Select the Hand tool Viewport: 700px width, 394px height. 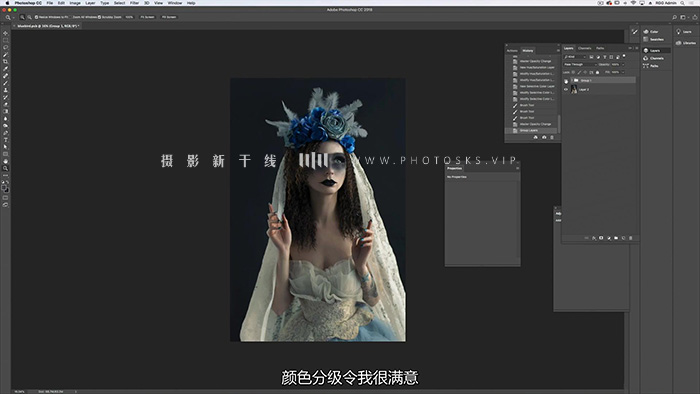click(5, 161)
